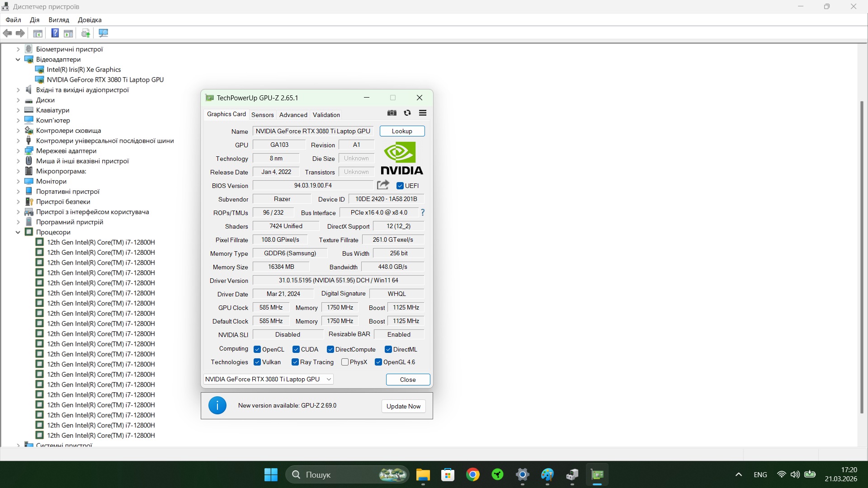Screen dimensions: 868x488
Task: Open the Вигляд menu
Action: pos(59,20)
